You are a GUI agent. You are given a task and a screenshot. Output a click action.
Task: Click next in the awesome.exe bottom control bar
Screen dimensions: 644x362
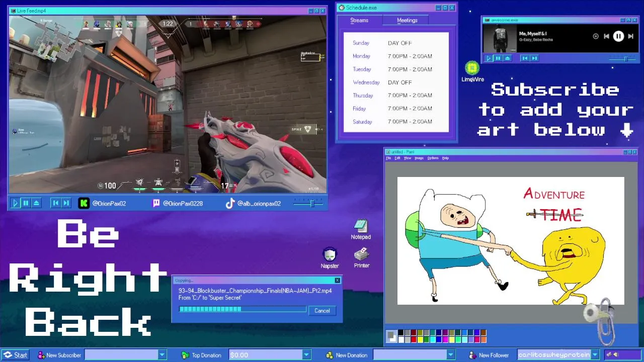(534, 58)
